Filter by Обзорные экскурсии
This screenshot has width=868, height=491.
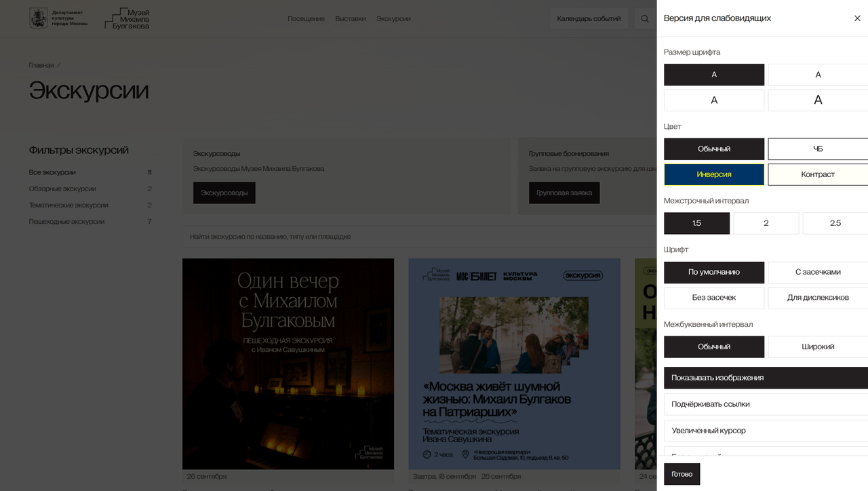[x=62, y=189]
